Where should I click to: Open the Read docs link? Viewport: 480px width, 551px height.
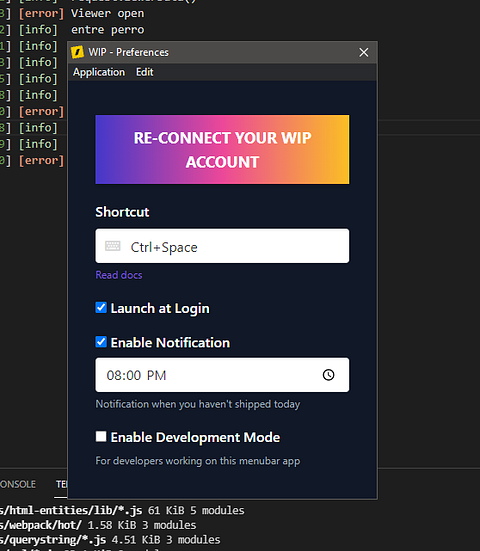point(119,275)
